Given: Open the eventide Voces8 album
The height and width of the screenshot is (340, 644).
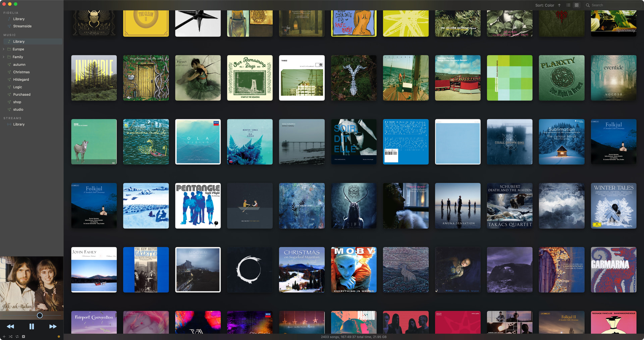Looking at the screenshot, I should tap(613, 78).
